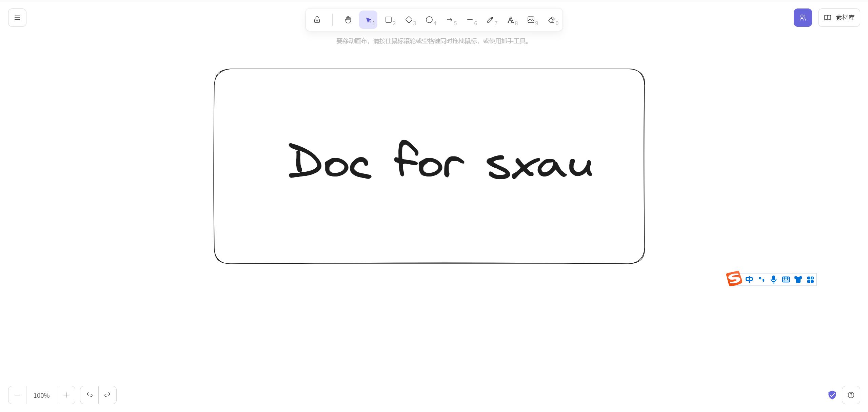Image resolution: width=868 pixels, height=412 pixels.
Task: Select the Arrow tool
Action: point(450,20)
